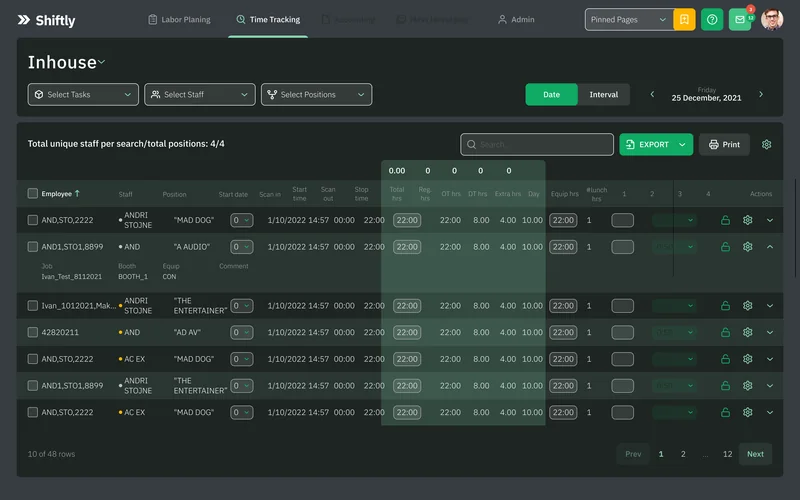
Task: Click "10 of 48 rows" text
Action: (51, 454)
